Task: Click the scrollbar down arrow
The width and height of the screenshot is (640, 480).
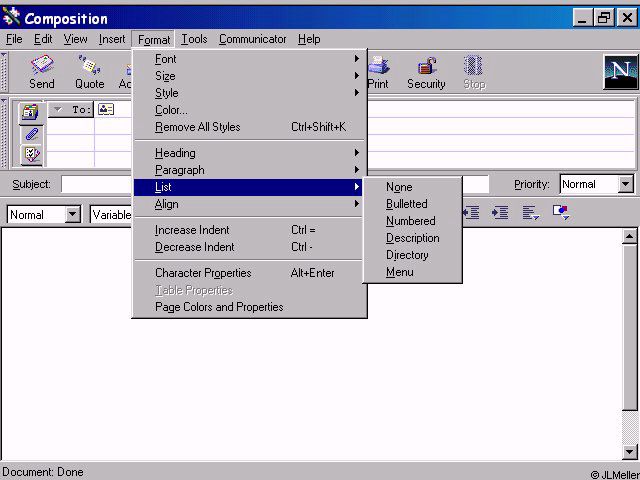Action: (629, 451)
